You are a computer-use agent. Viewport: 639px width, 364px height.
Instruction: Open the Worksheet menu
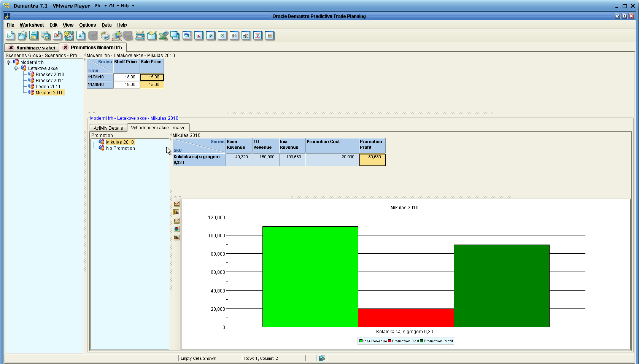tap(32, 25)
